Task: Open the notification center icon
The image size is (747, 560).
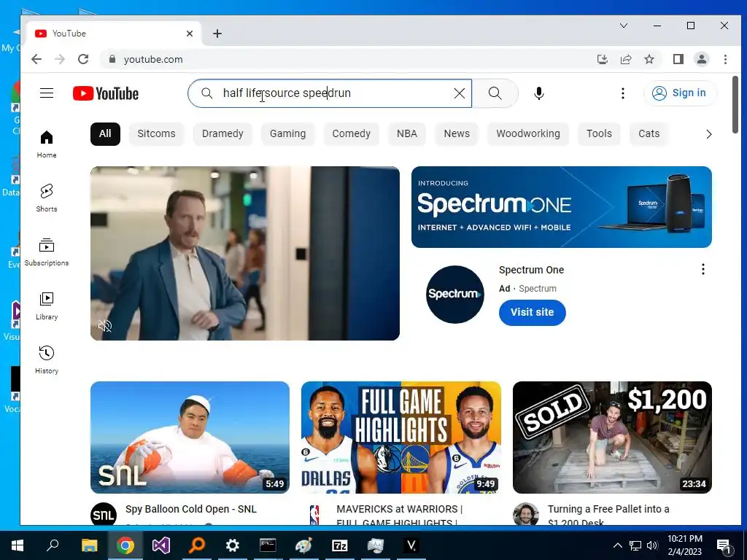Action: 724,546
